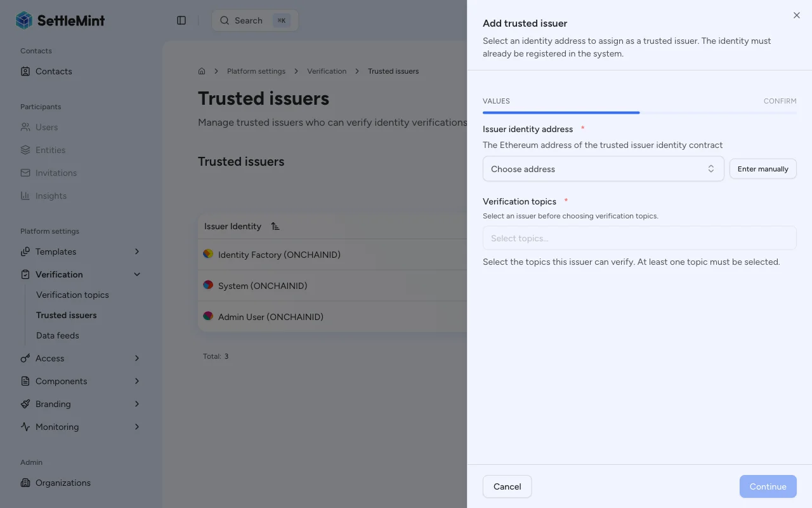Click the Enter manually button

coord(763,169)
